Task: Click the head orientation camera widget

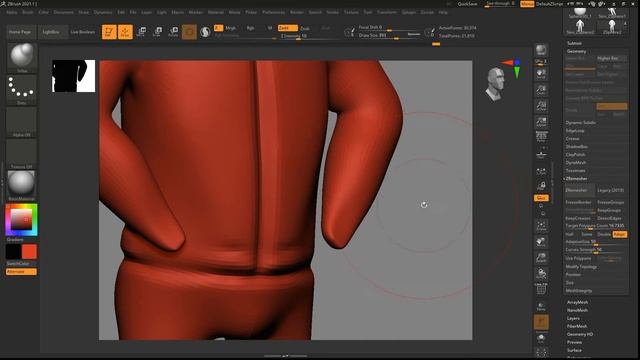Action: coord(495,84)
